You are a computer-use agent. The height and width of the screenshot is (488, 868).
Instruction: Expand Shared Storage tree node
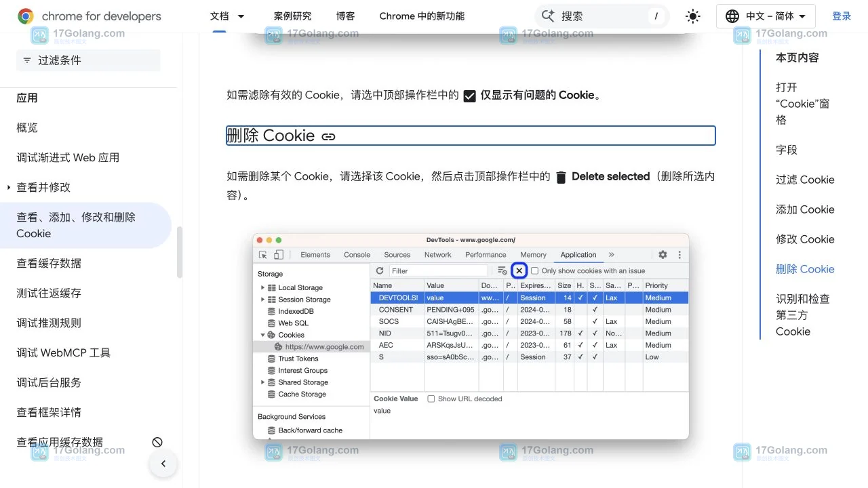(x=263, y=382)
